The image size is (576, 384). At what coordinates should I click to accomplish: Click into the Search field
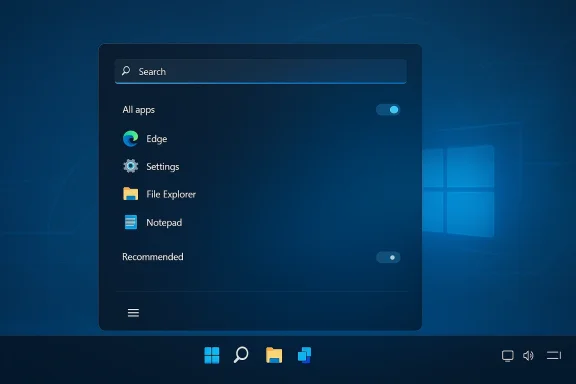[x=261, y=71]
